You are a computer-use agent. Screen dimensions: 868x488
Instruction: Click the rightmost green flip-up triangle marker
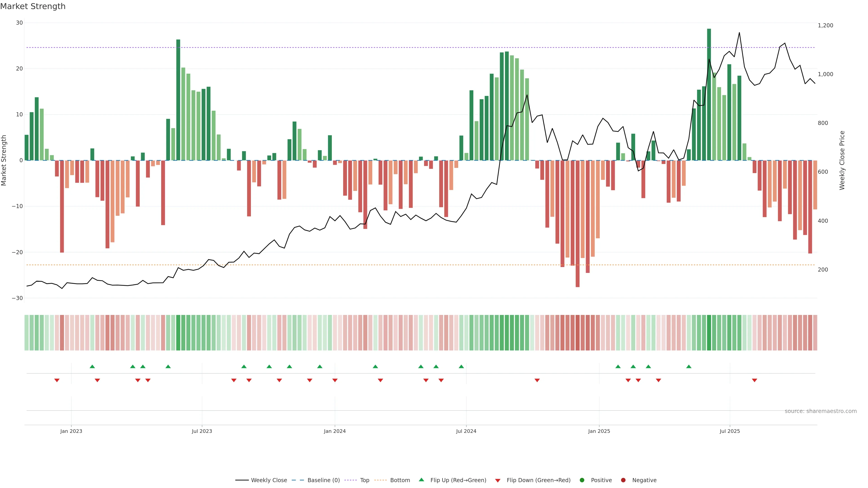(x=689, y=366)
